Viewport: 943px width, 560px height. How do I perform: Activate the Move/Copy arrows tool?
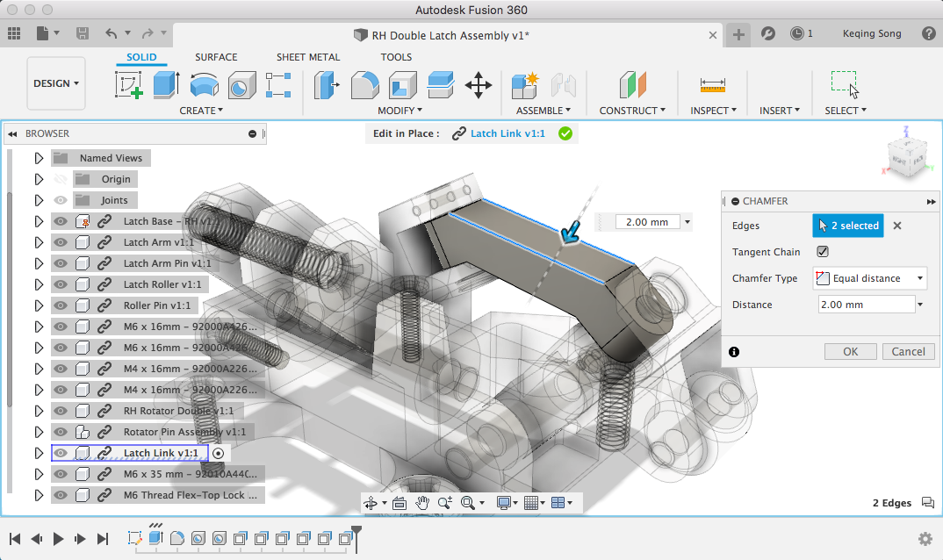(x=478, y=85)
